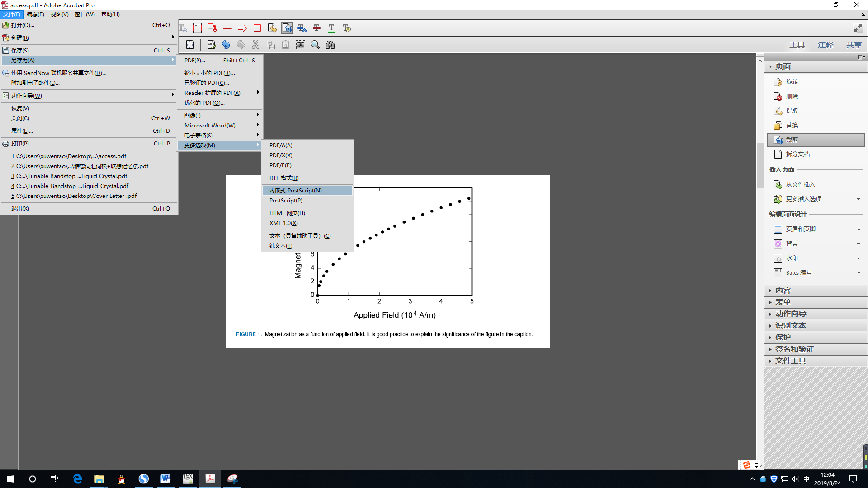Click the blue undo arrow icon

pos(226,45)
